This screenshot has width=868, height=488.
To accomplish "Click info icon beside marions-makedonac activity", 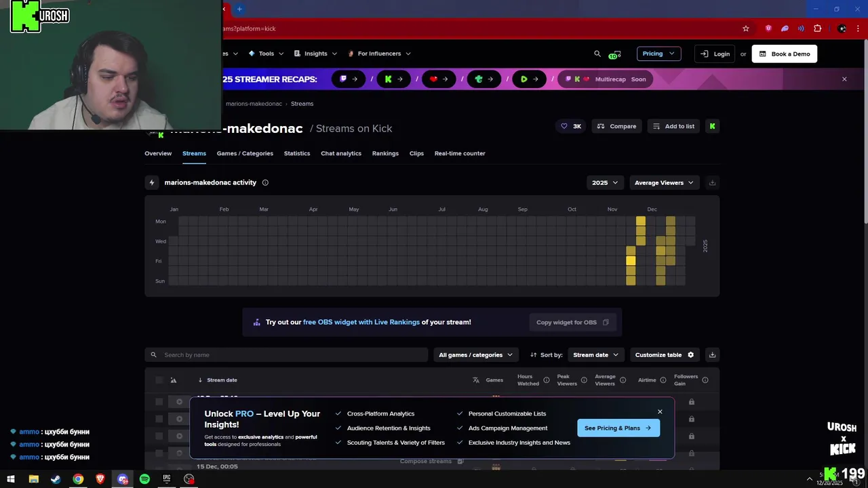I will tap(265, 182).
